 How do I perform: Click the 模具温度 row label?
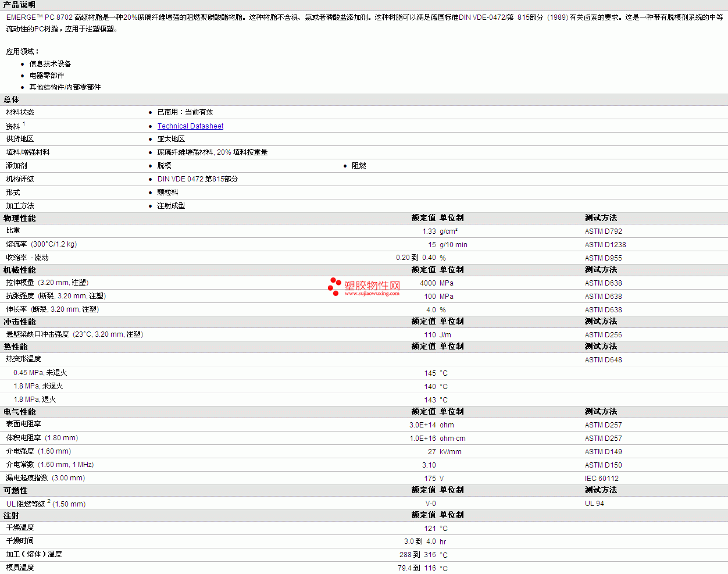coord(20,568)
